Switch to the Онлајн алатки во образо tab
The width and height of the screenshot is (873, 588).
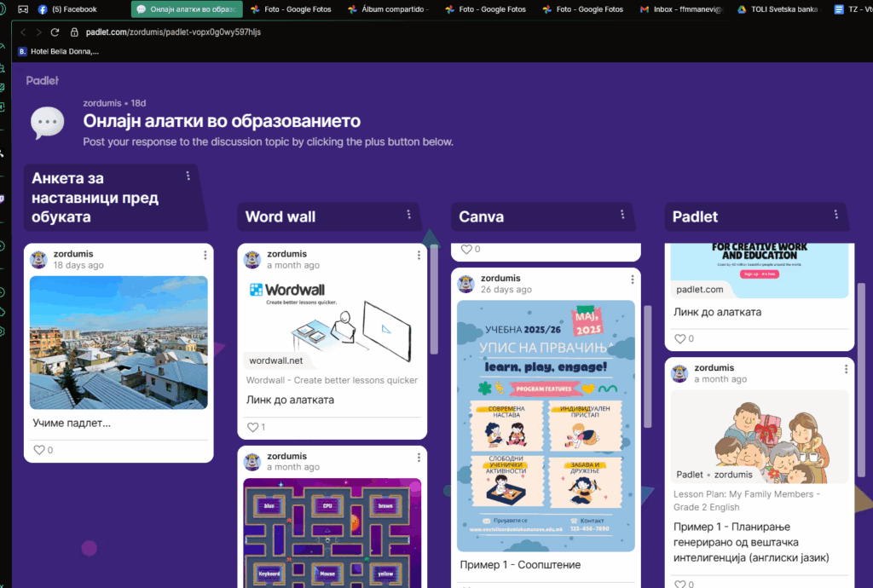[x=187, y=9]
